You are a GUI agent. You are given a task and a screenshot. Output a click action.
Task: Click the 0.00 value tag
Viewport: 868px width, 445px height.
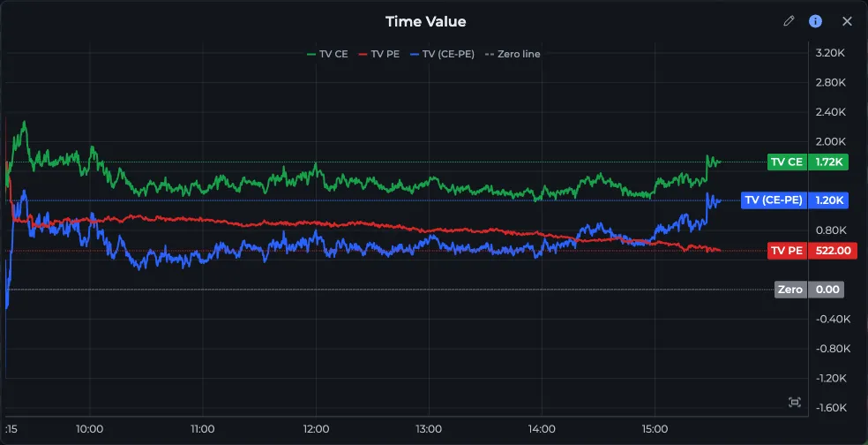826,290
